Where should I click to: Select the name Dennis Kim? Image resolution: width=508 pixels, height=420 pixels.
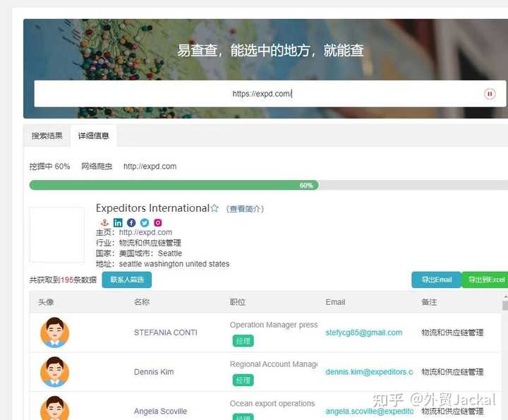click(154, 372)
